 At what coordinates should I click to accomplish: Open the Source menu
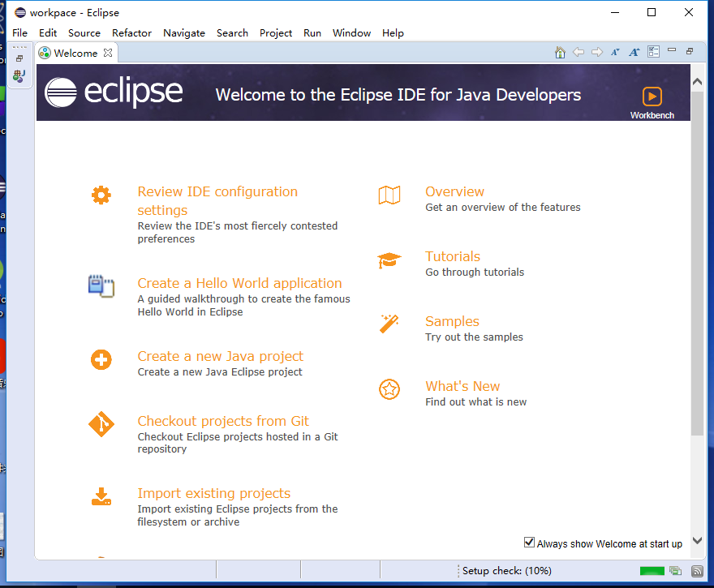pyautogui.click(x=84, y=32)
